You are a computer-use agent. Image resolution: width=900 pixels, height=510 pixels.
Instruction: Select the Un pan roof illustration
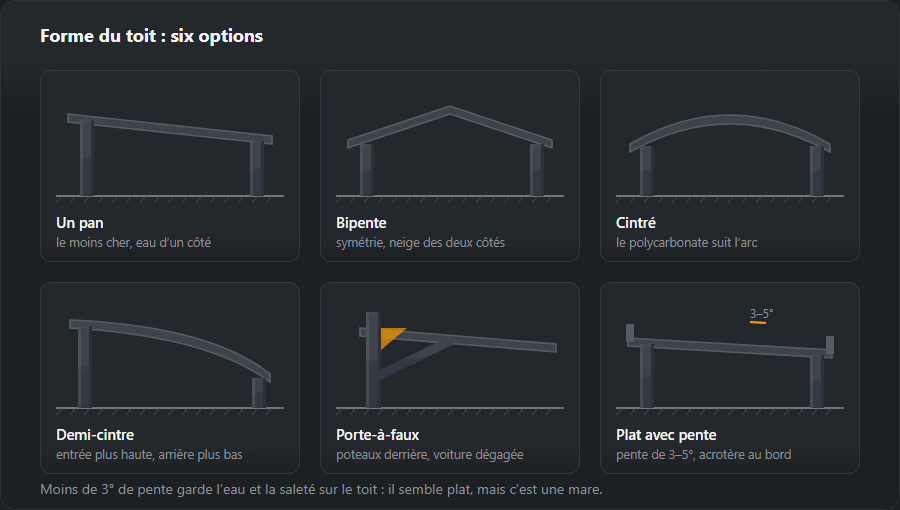(x=170, y=157)
